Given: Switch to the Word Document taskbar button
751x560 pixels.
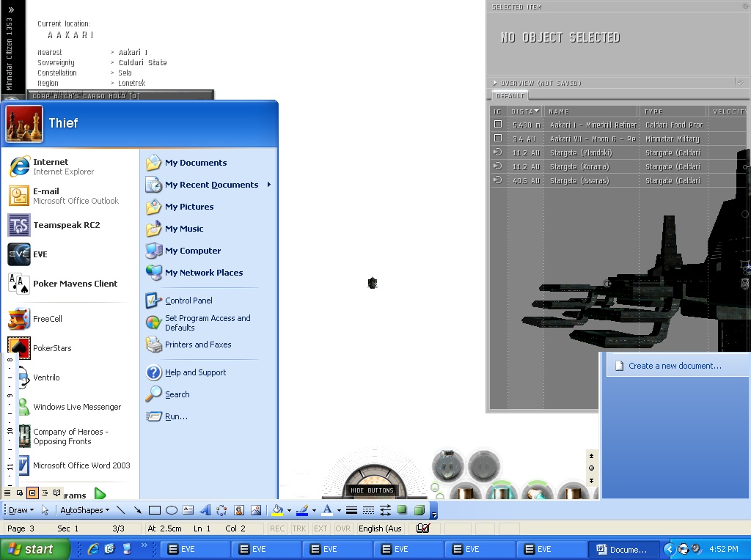Looking at the screenshot, I should coord(623,550).
